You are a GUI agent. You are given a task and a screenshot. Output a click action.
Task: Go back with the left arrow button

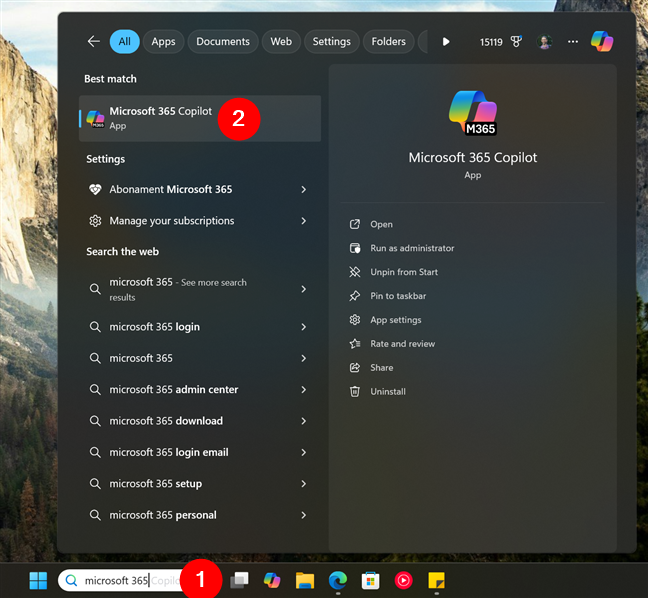tap(94, 41)
